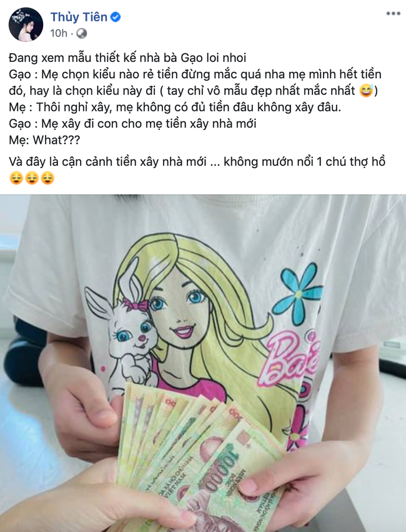Click the middle relieved-face emoji
The width and height of the screenshot is (406, 532).
point(32,178)
